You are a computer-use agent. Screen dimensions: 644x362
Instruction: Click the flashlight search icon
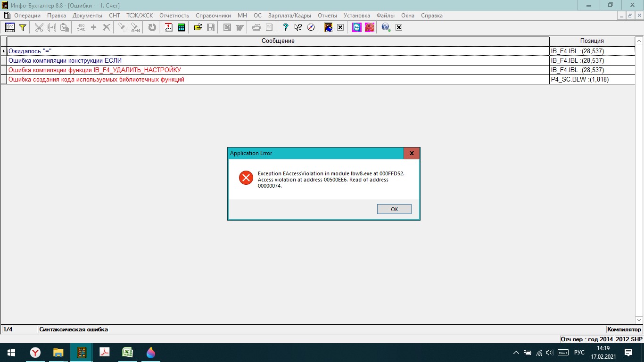tap(123, 27)
